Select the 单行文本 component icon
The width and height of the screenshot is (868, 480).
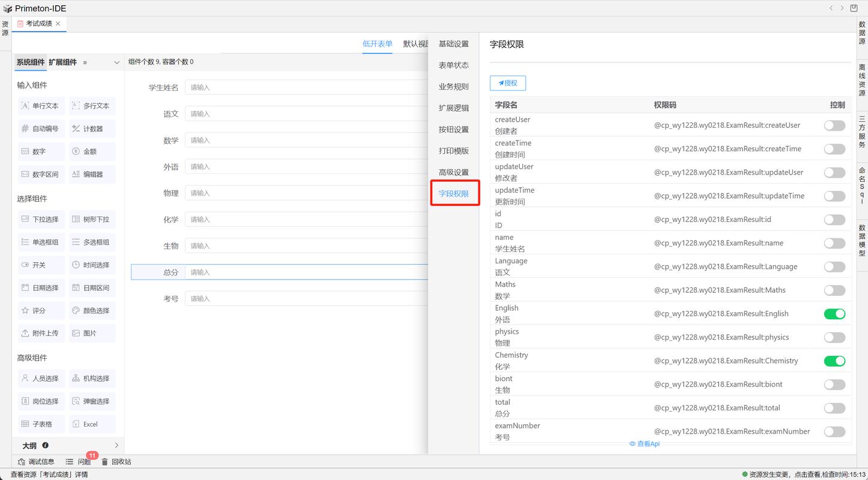[x=41, y=106]
